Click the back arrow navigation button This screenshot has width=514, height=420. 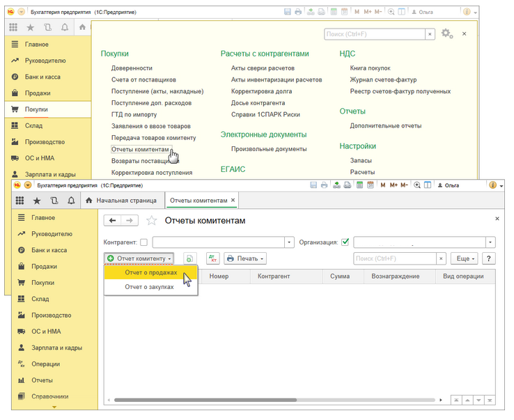click(x=112, y=221)
